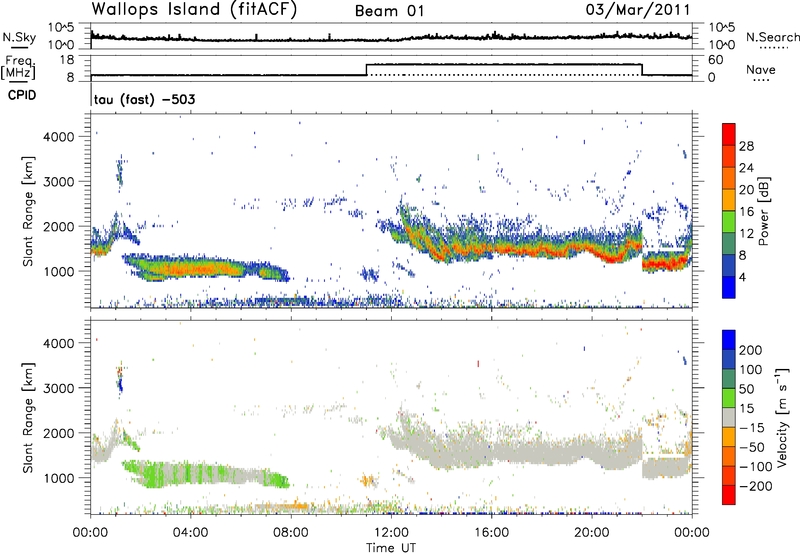This screenshot has height=554, width=800.
Task: Click the red bottom of Velocity colorbar
Action: (729, 495)
